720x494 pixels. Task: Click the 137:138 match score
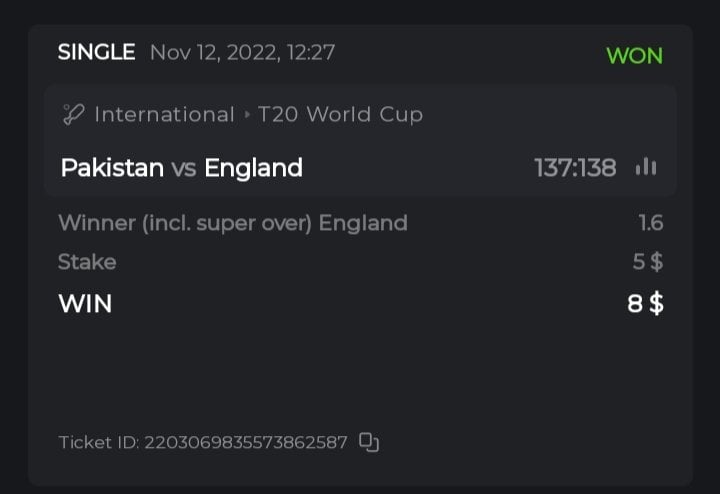[x=575, y=167]
